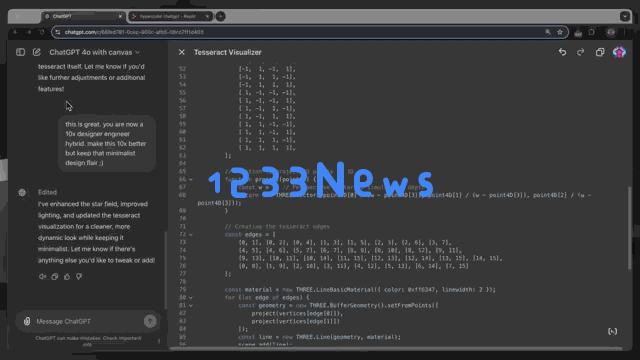Collapse the for loop at line 80

pos(191,298)
